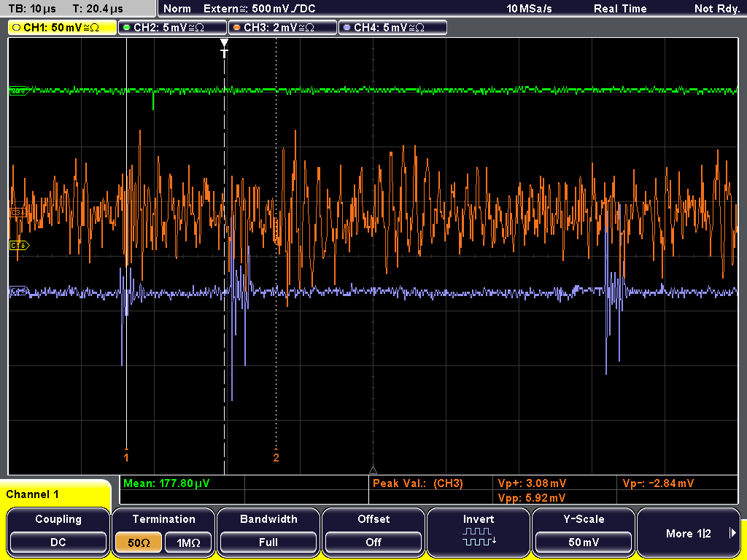
Task: Click the Peak Val.: (CH3) measurement label
Action: point(418,483)
